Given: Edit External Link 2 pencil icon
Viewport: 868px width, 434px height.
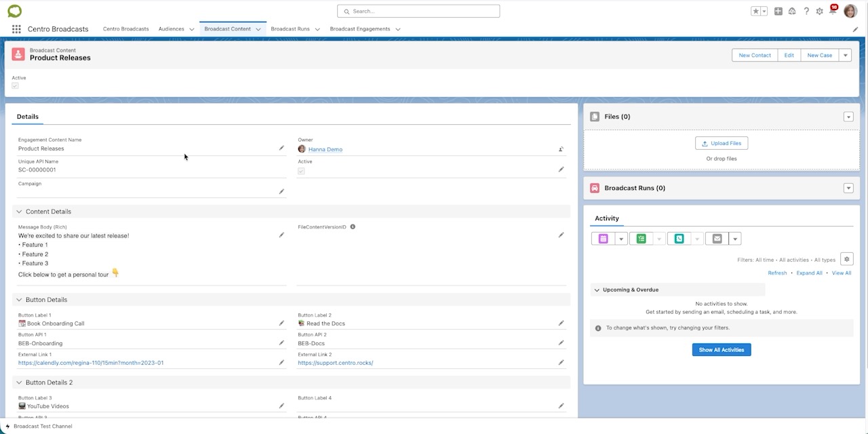Looking at the screenshot, I should point(561,362).
